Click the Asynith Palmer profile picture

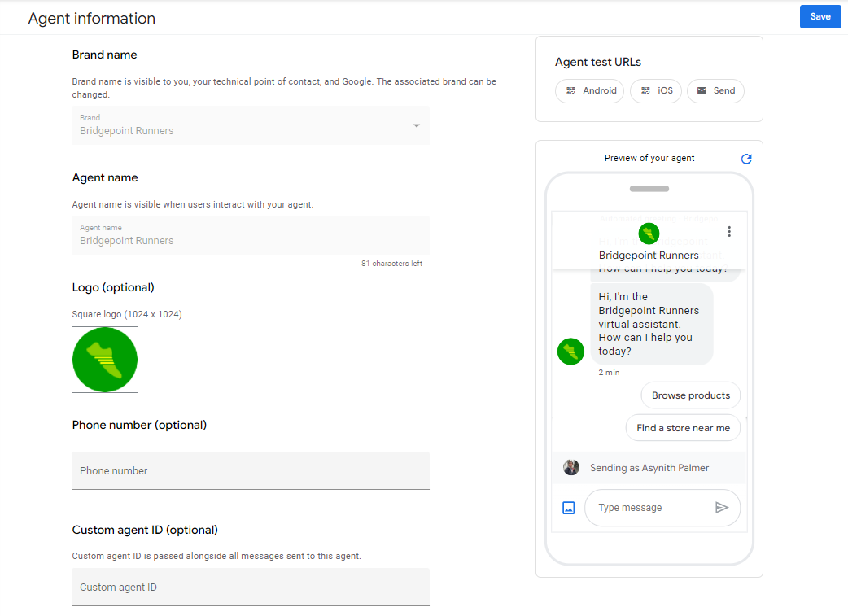coord(571,468)
